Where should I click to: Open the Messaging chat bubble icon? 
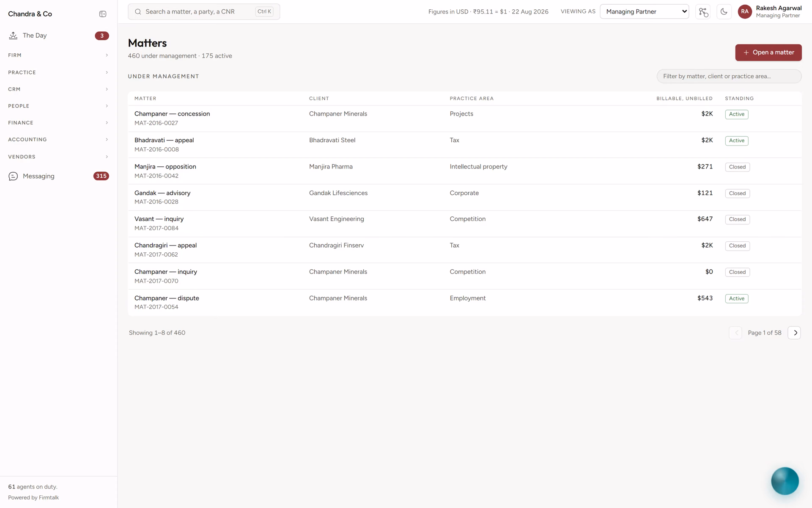pyautogui.click(x=13, y=176)
